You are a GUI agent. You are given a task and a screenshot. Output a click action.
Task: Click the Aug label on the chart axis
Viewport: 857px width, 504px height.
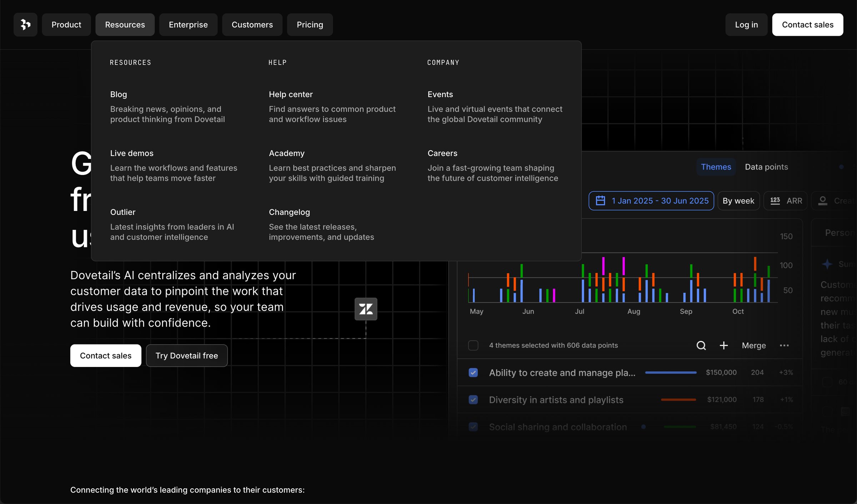click(x=634, y=311)
